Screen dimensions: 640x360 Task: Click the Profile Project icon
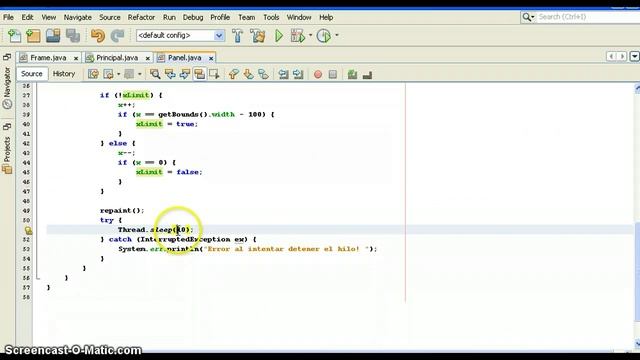pos(324,36)
